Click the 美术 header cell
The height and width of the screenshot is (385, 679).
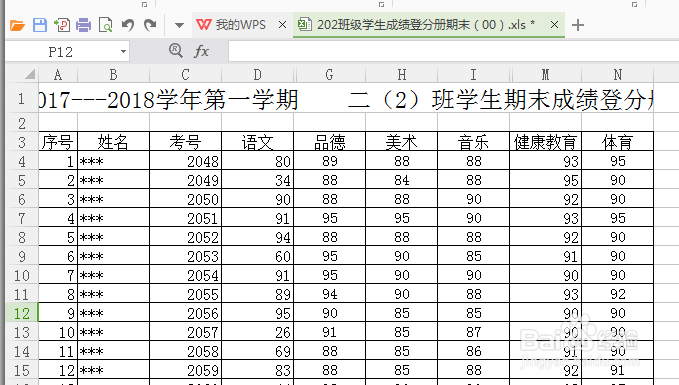(x=402, y=142)
